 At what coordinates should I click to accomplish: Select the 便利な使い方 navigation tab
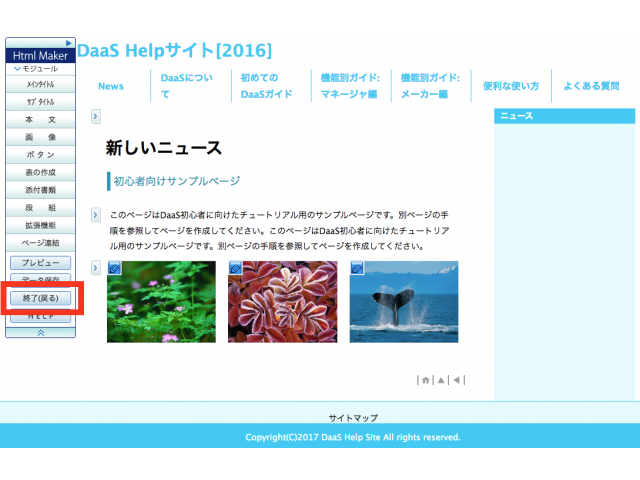511,86
